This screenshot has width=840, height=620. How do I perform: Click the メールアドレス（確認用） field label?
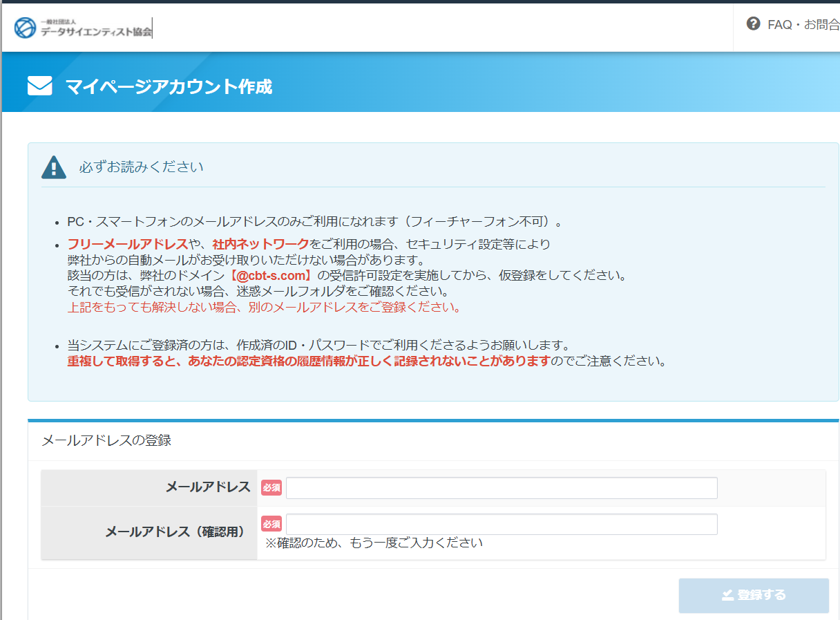pyautogui.click(x=177, y=532)
